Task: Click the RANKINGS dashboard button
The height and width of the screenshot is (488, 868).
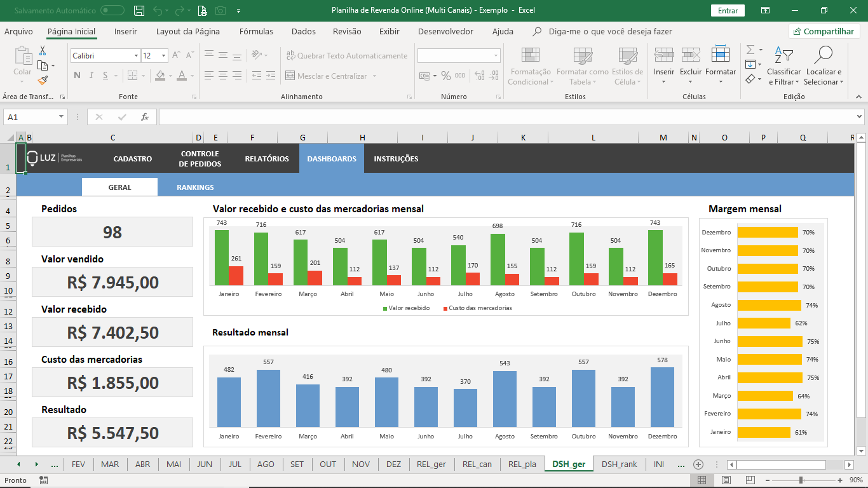Action: click(x=195, y=187)
